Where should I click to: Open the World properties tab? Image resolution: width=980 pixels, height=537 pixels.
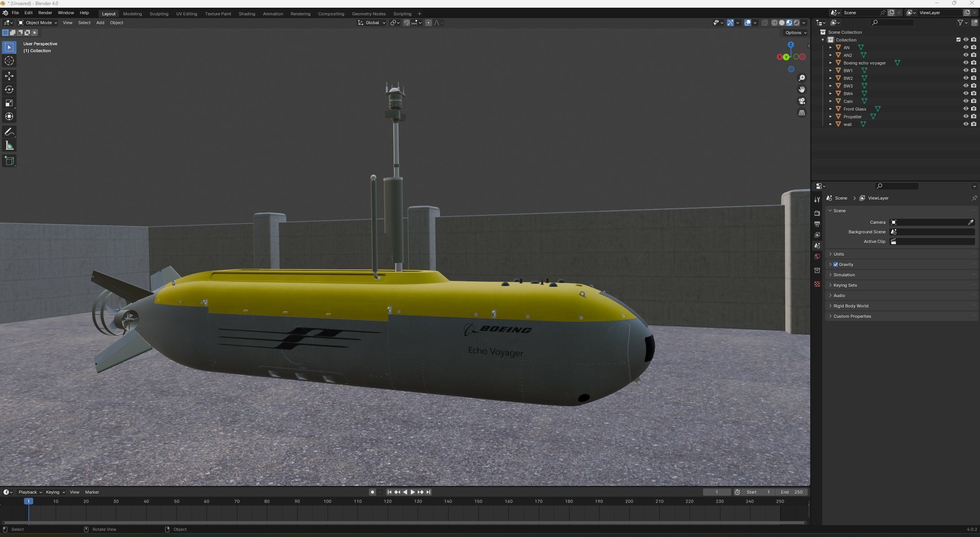817,256
